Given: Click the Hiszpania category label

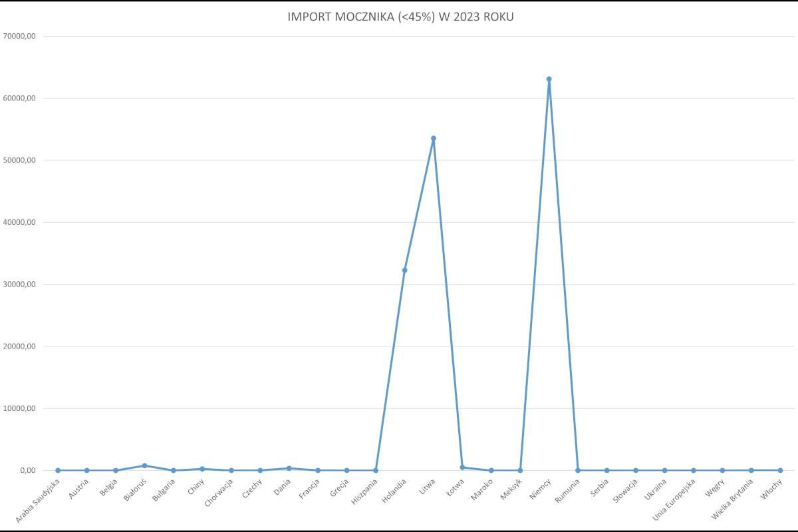Looking at the screenshot, I should click(365, 493).
